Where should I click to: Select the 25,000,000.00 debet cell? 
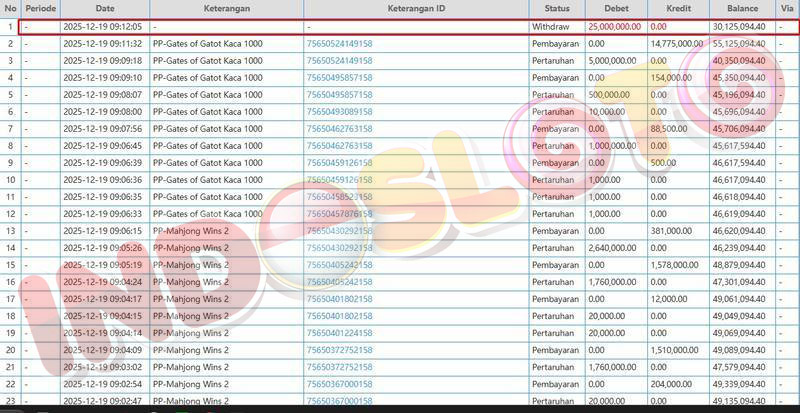(x=615, y=27)
